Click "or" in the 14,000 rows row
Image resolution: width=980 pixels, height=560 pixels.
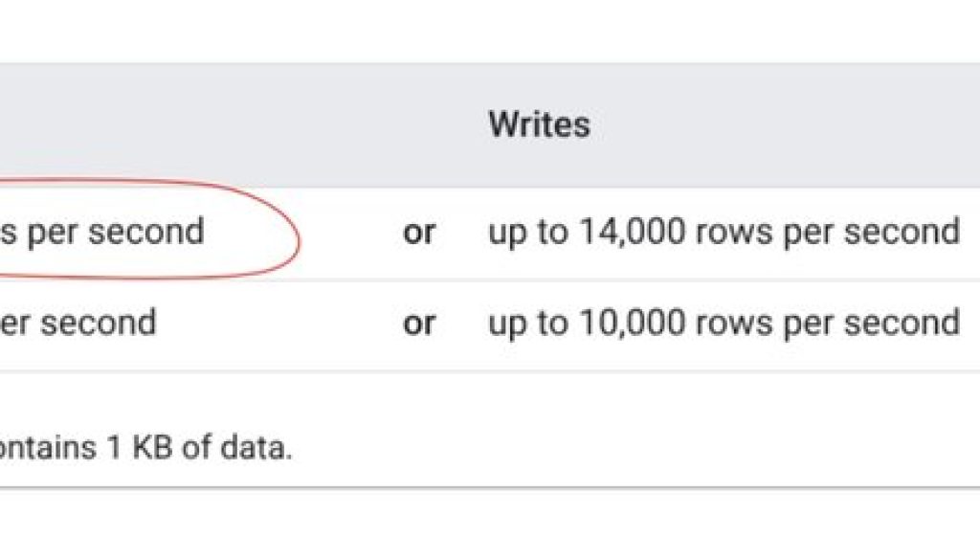(418, 233)
